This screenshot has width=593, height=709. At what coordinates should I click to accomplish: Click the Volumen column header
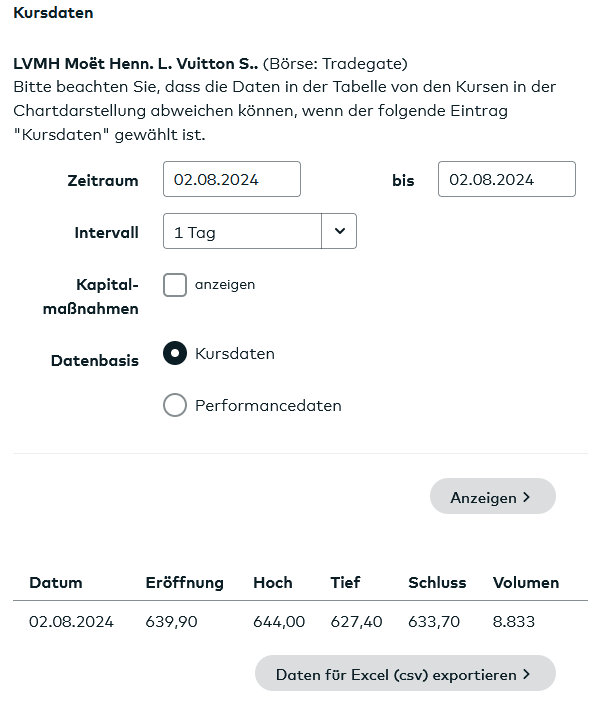click(x=526, y=582)
